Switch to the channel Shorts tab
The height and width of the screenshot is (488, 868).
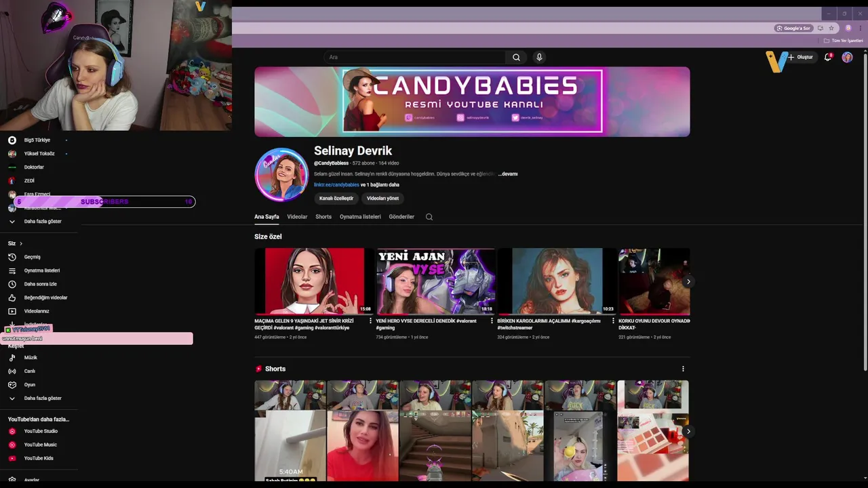pos(323,217)
